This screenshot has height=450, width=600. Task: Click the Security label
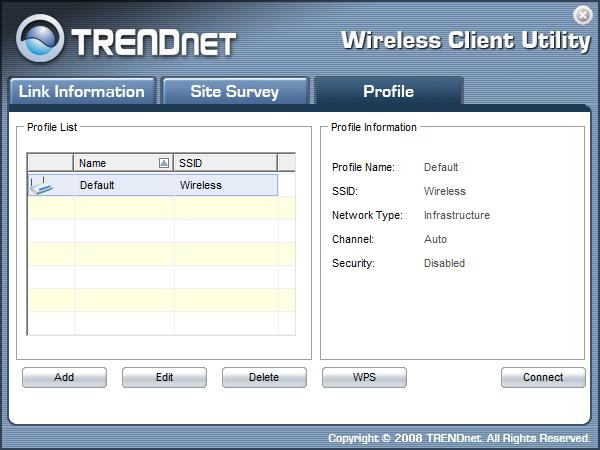click(x=353, y=263)
